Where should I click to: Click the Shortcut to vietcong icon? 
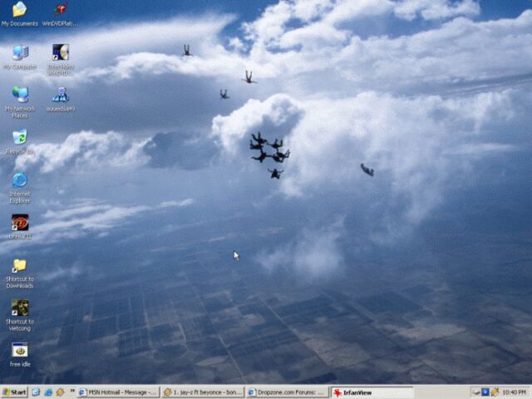tap(19, 308)
